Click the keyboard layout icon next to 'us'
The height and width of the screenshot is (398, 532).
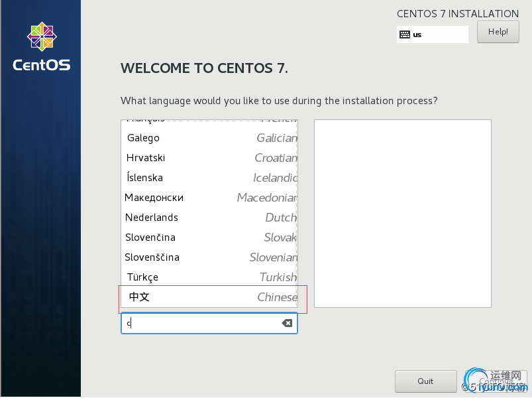(x=404, y=34)
